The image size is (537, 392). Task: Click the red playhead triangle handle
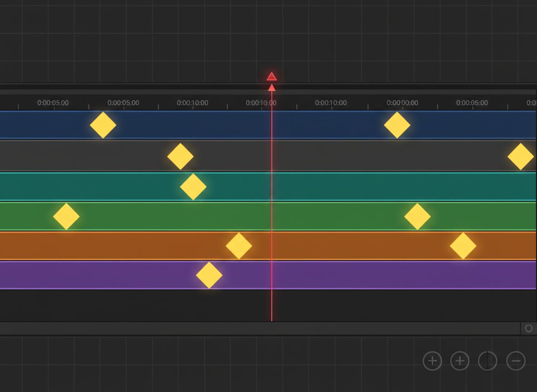click(x=272, y=77)
